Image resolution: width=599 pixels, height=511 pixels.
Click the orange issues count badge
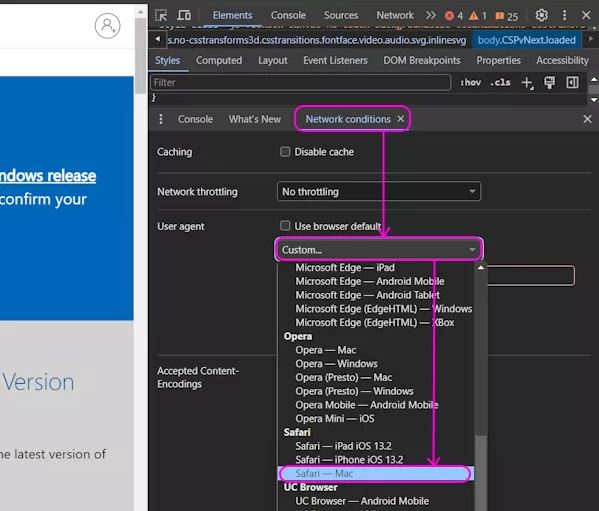click(499, 16)
